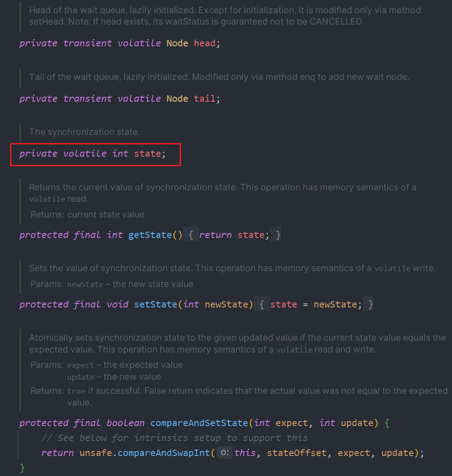Click the "o:" parameter hint before this
This screenshot has width=452, height=476.
click(x=225, y=453)
